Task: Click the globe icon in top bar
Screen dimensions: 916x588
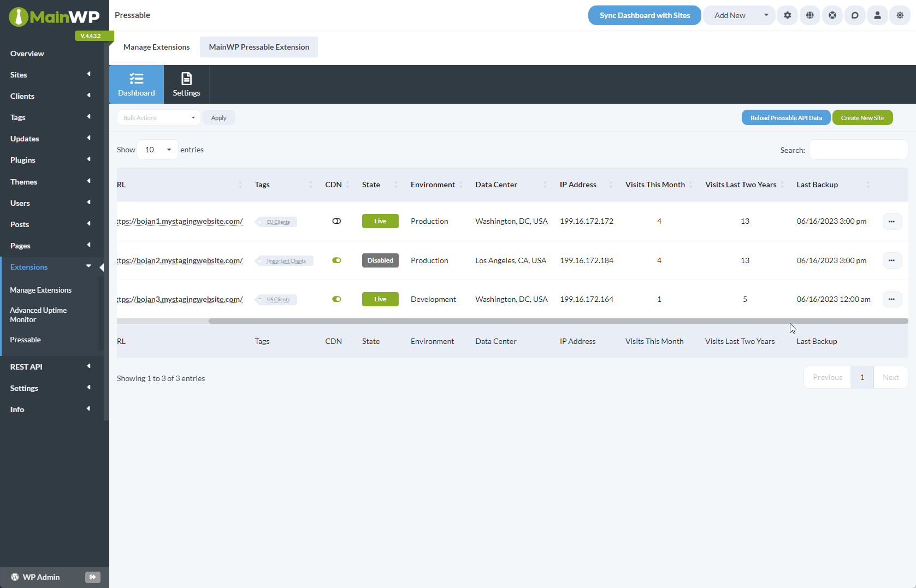Action: 810,15
